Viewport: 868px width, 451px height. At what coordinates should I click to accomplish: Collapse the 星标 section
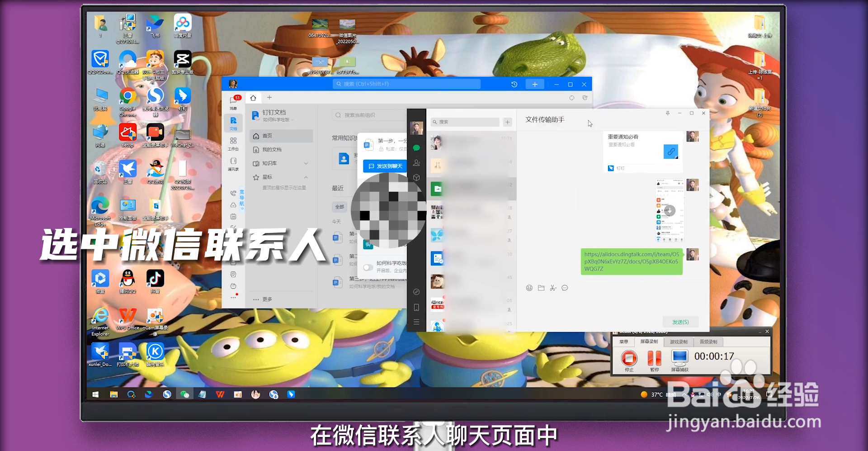click(306, 177)
